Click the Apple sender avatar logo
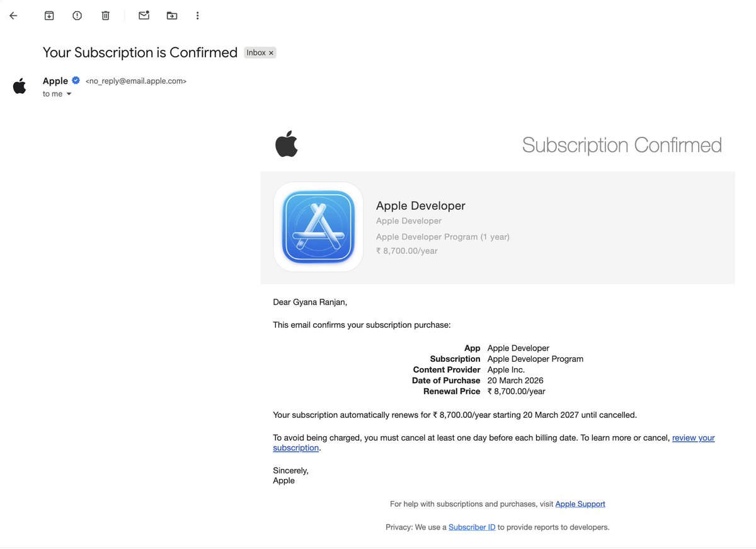 click(20, 86)
